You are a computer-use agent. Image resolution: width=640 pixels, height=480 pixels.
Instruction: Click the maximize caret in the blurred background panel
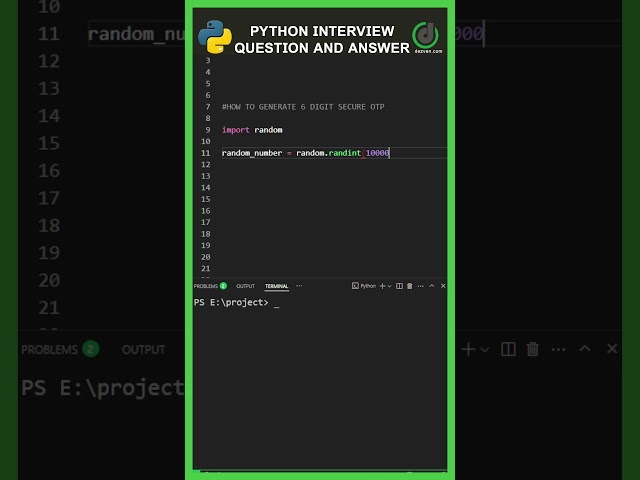585,348
